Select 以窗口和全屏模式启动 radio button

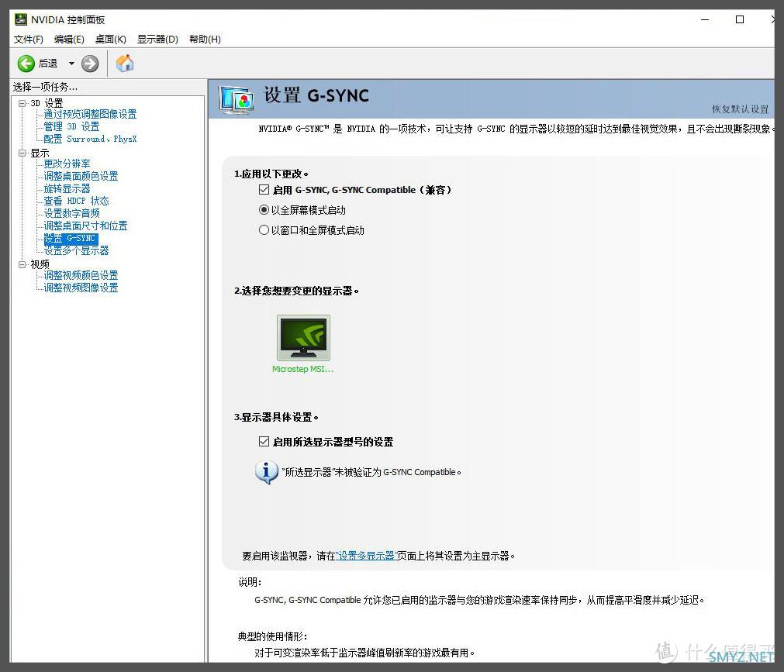264,230
